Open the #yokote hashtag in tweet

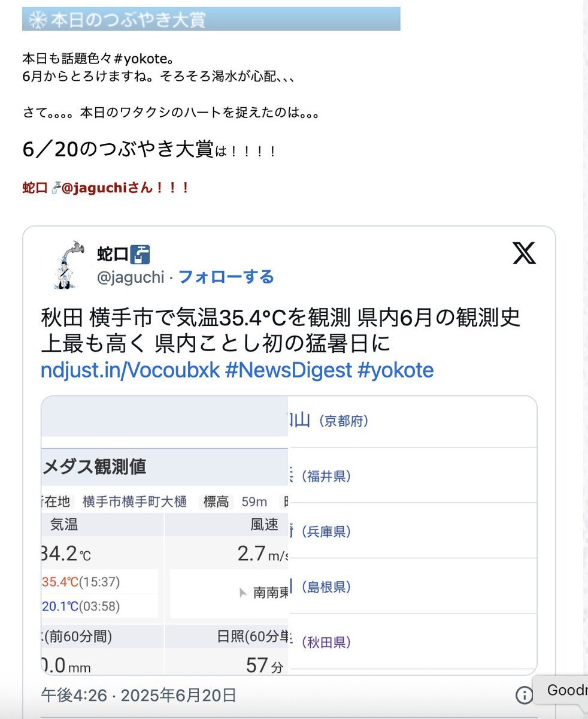396,370
